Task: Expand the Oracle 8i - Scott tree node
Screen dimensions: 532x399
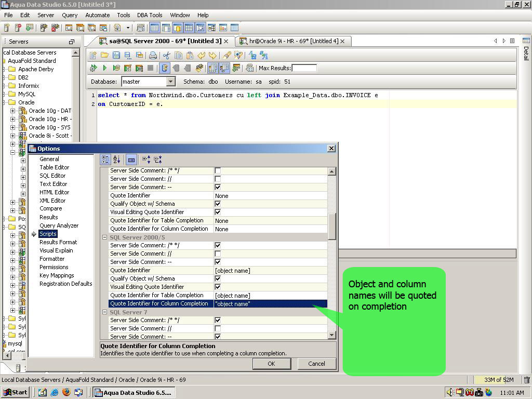Action: [x=12, y=136]
